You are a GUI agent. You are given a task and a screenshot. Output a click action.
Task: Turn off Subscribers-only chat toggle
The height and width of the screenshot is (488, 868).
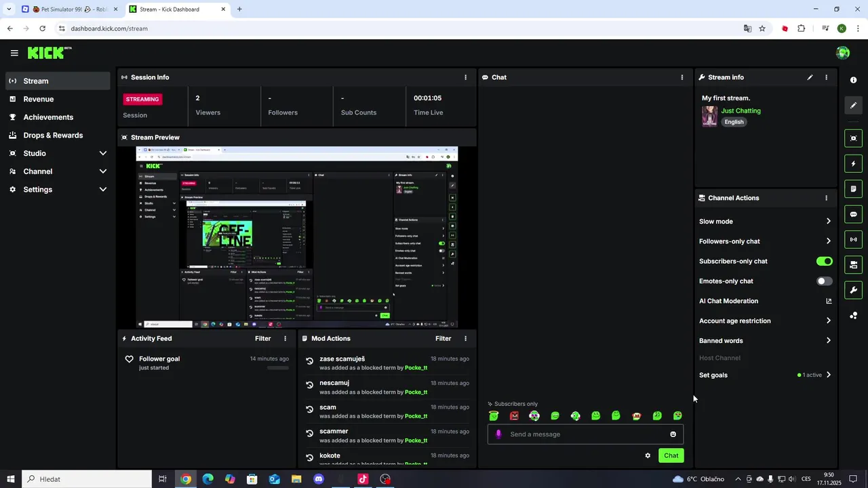pyautogui.click(x=825, y=261)
